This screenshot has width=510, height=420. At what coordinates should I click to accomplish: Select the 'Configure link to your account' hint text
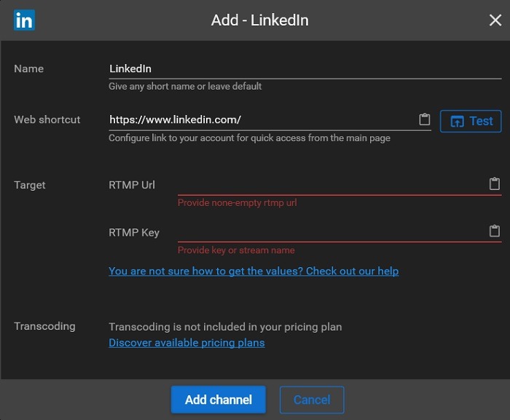[x=249, y=138]
